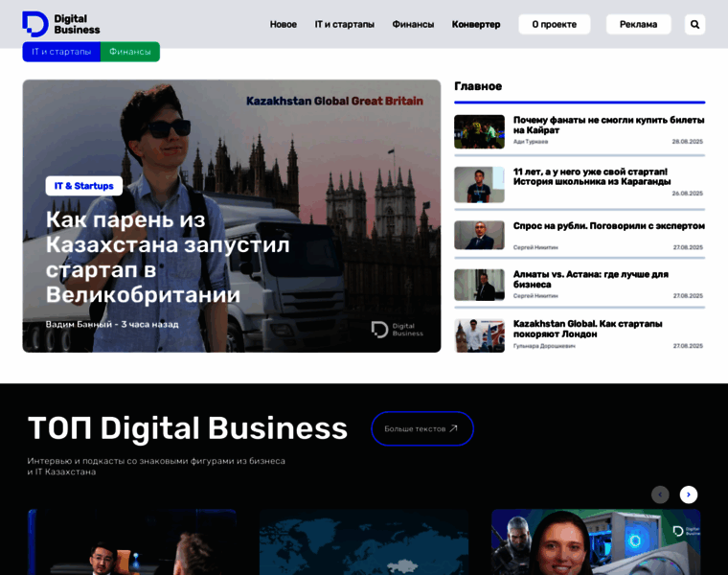Click author text Вадим Банный - 3 часа назад
728x575 pixels.
[x=112, y=324]
